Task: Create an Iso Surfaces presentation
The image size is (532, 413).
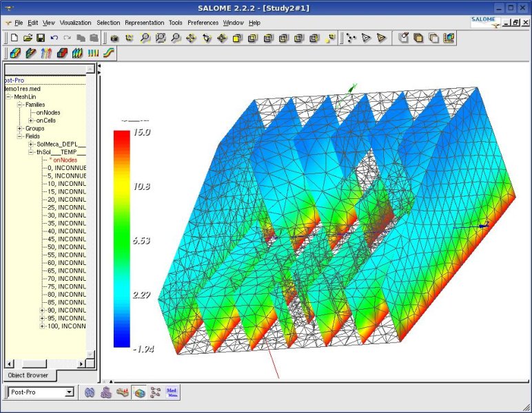Action: [62, 53]
